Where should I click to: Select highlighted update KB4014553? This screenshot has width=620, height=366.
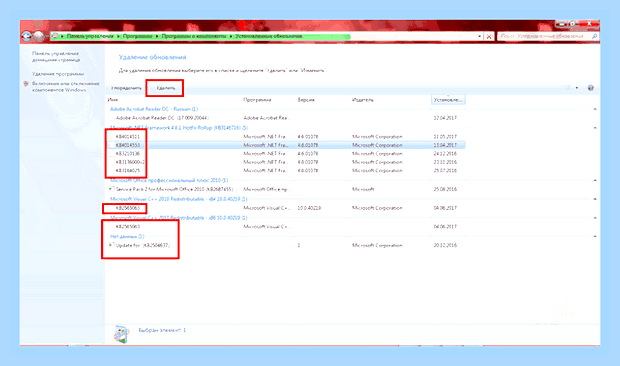(x=286, y=145)
